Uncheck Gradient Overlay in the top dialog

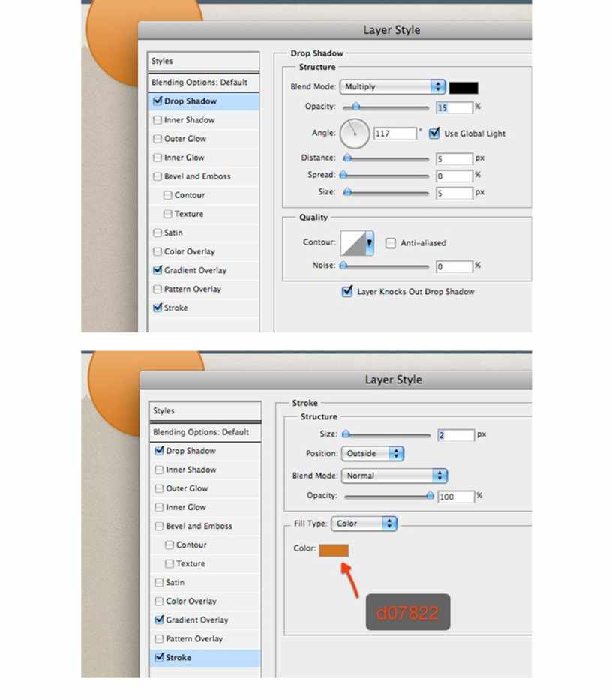tap(157, 270)
